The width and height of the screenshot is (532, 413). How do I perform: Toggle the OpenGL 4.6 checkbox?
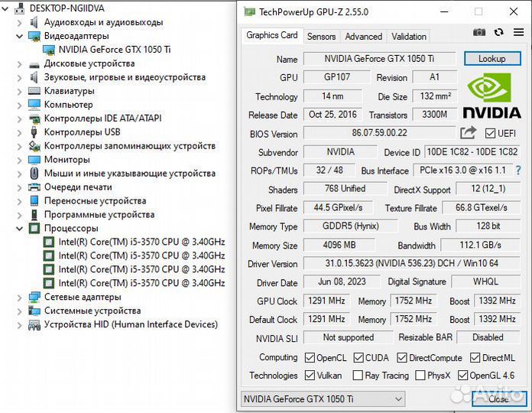click(x=462, y=375)
